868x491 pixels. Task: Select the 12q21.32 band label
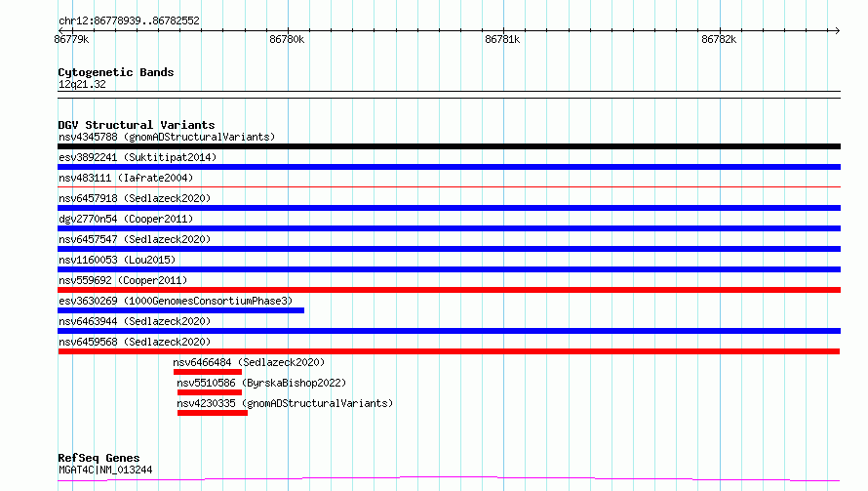[82, 84]
